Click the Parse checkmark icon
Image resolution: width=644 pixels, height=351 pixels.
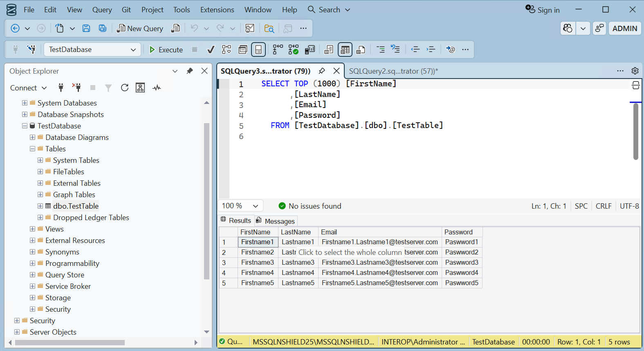(x=211, y=49)
